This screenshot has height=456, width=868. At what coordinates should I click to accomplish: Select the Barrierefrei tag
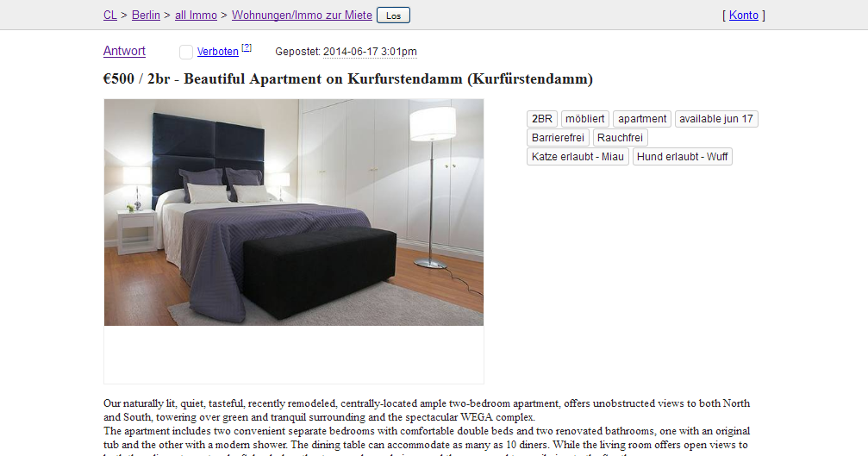[558, 138]
